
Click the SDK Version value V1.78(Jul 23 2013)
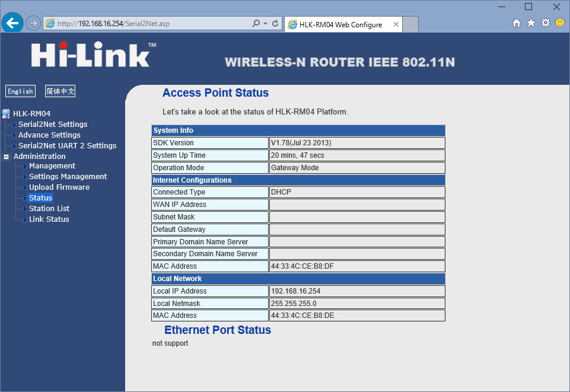point(301,143)
